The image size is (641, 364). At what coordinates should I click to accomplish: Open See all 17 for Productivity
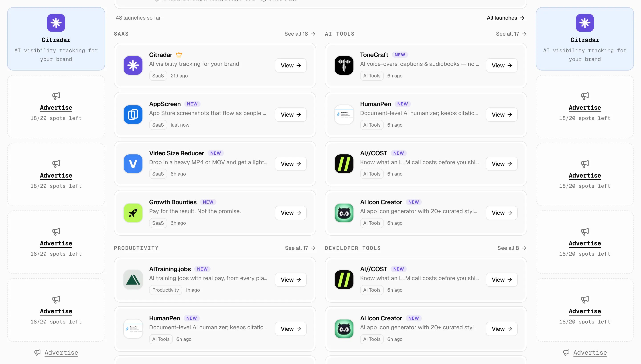(x=300, y=248)
